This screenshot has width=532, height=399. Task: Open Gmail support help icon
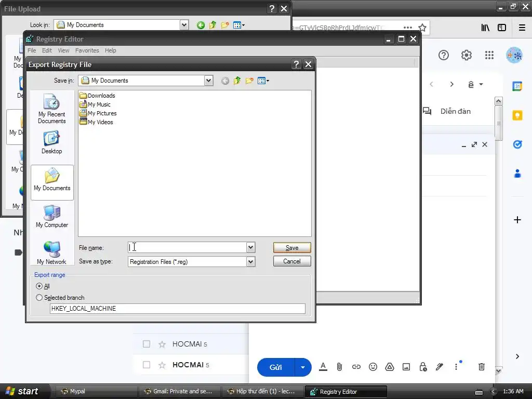(x=444, y=55)
